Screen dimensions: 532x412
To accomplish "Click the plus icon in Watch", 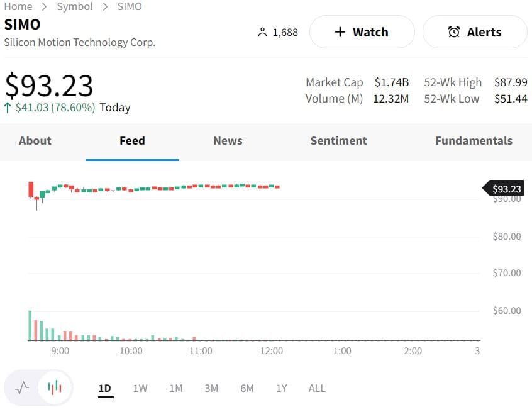I will (340, 32).
